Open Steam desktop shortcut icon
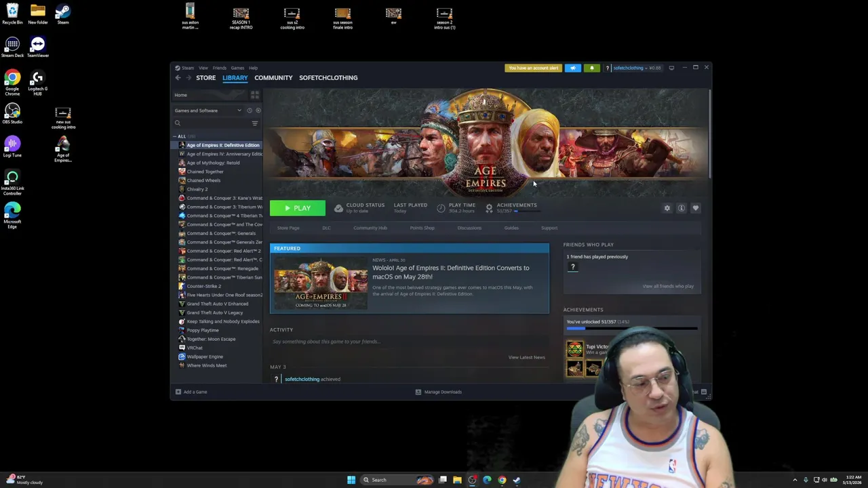 click(x=63, y=14)
